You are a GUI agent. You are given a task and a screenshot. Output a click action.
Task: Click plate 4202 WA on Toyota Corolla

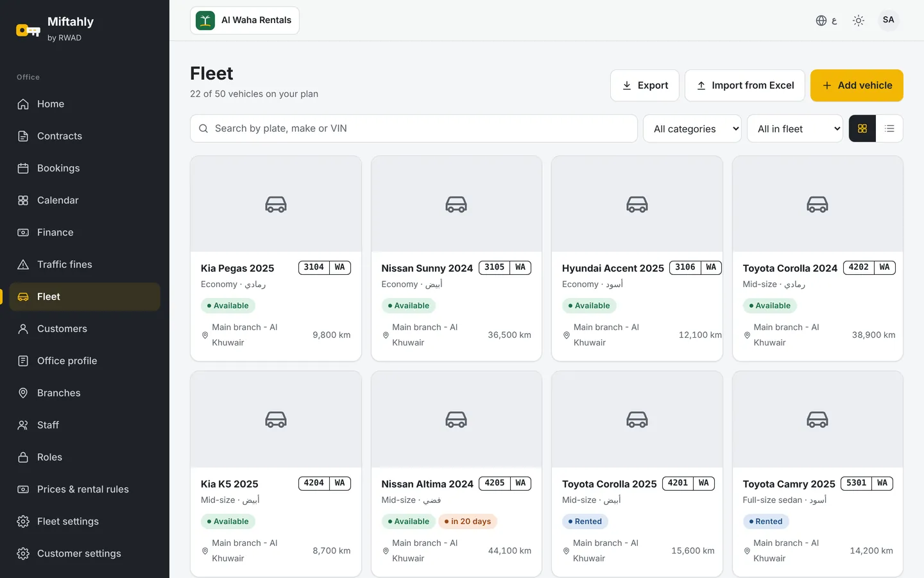click(x=869, y=267)
